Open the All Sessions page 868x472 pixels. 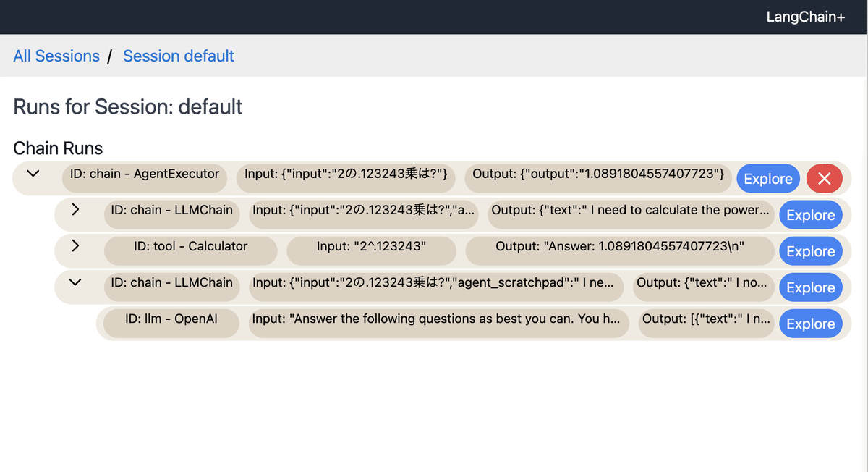point(56,56)
